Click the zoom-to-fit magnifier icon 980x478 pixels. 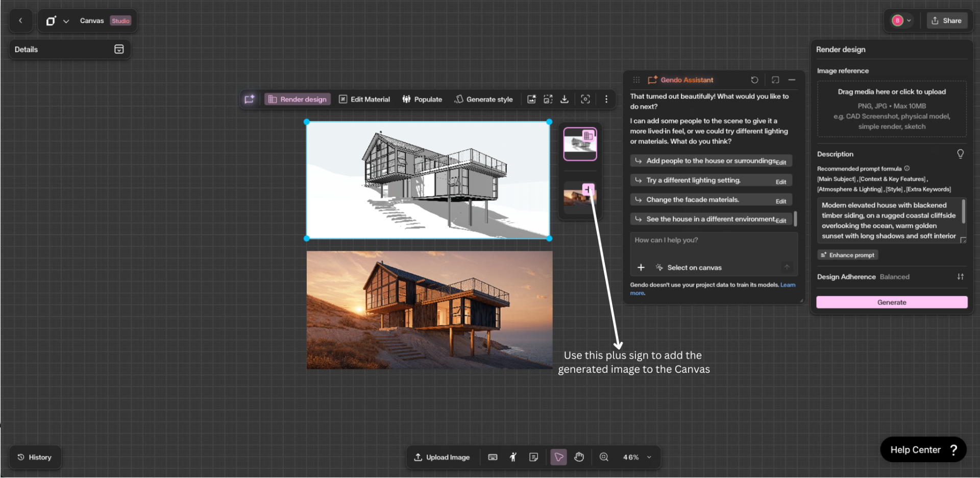click(604, 457)
